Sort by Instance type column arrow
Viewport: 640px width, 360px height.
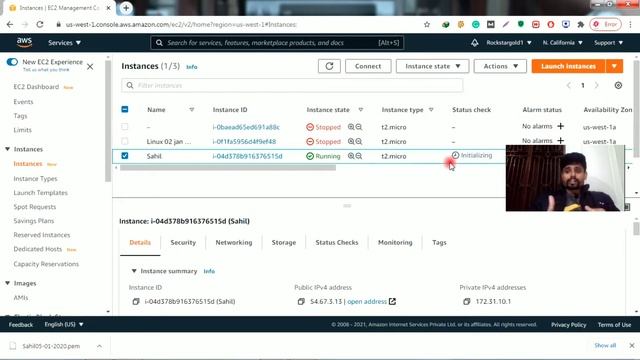pos(431,110)
